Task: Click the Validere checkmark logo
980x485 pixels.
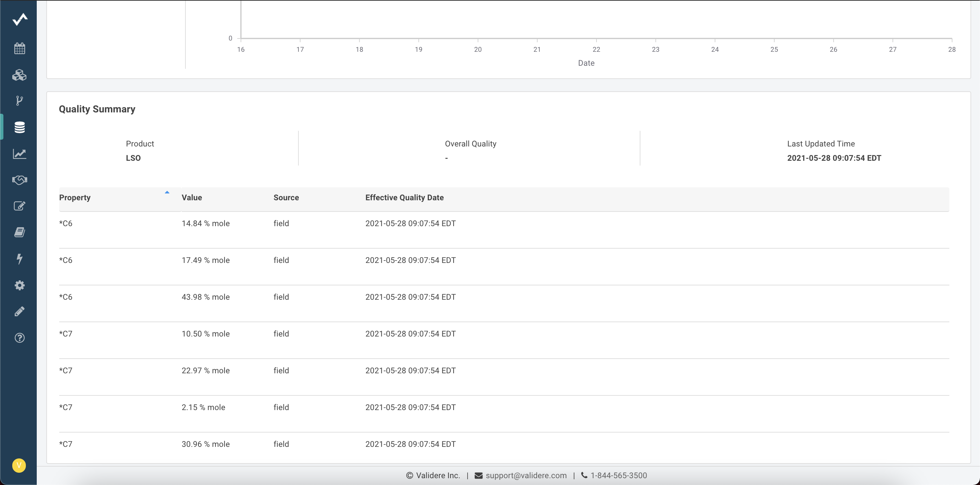Action: (x=19, y=19)
